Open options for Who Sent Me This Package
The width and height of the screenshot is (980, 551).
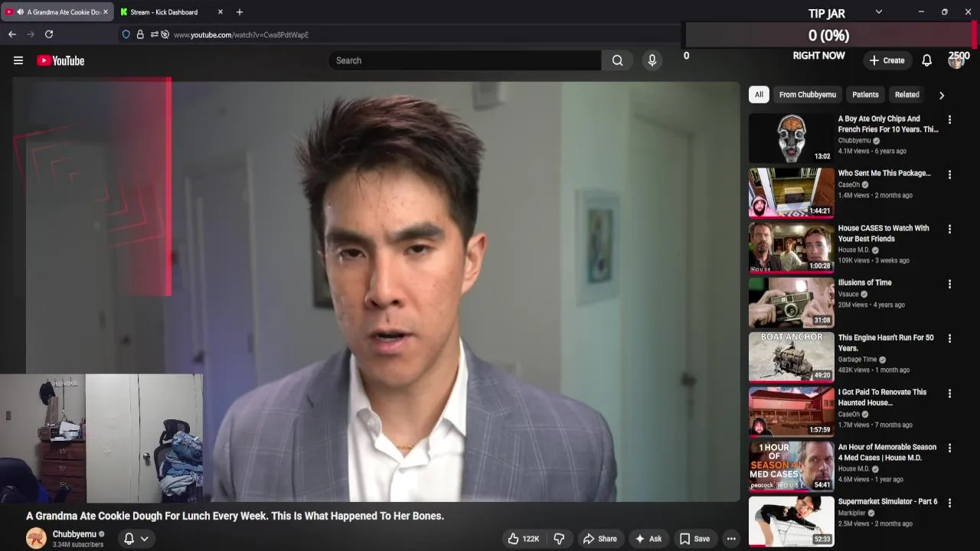[x=949, y=174]
